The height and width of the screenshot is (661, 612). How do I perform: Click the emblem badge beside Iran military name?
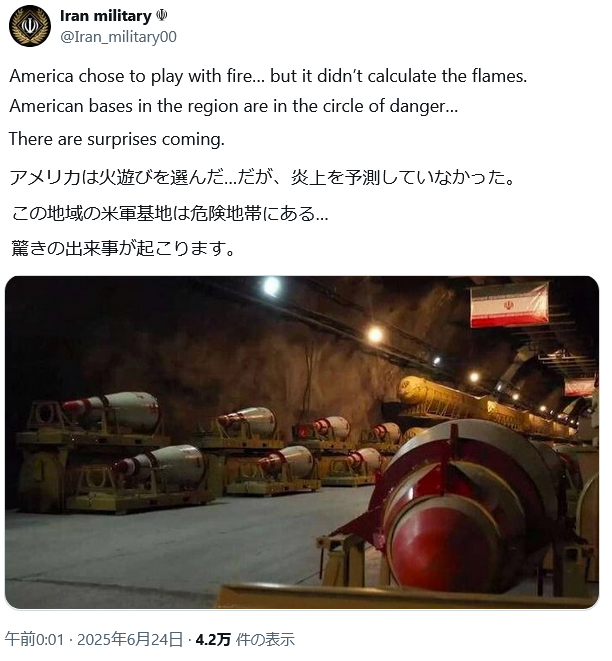click(x=162, y=16)
